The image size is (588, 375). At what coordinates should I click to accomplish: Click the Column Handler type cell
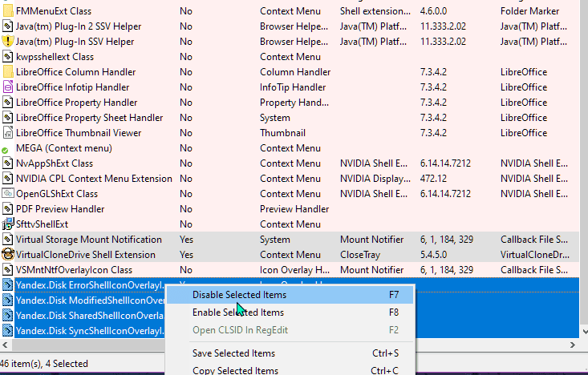point(295,72)
